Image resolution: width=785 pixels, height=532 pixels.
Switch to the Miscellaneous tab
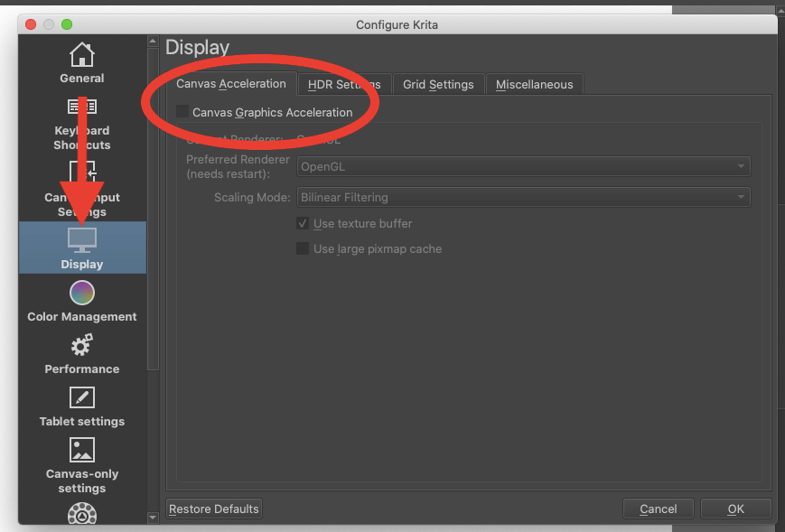pos(534,85)
